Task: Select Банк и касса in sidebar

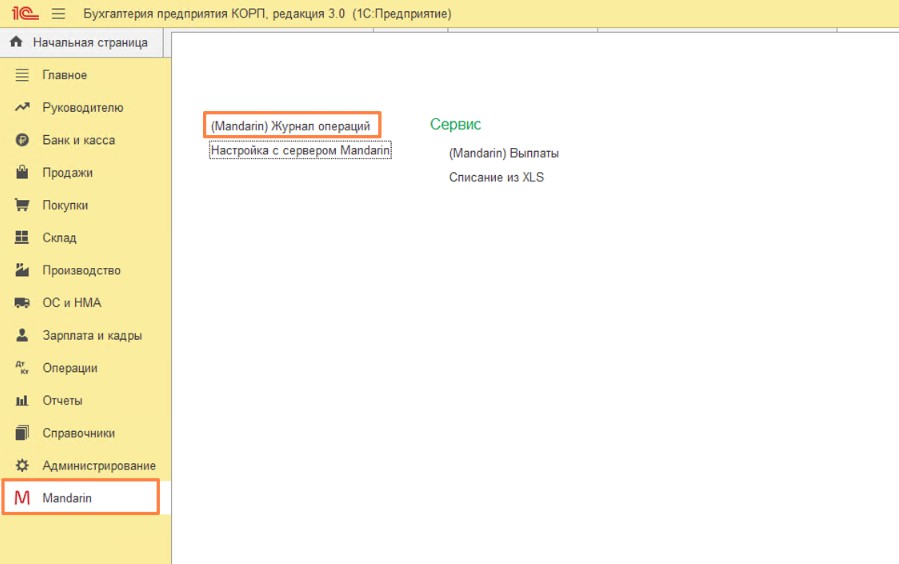Action: pos(79,140)
